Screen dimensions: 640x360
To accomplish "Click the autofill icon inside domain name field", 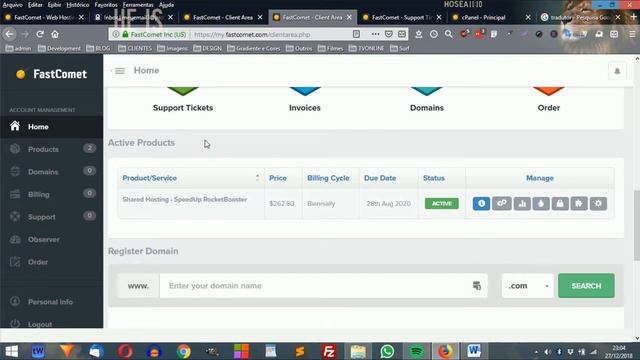I will (477, 286).
